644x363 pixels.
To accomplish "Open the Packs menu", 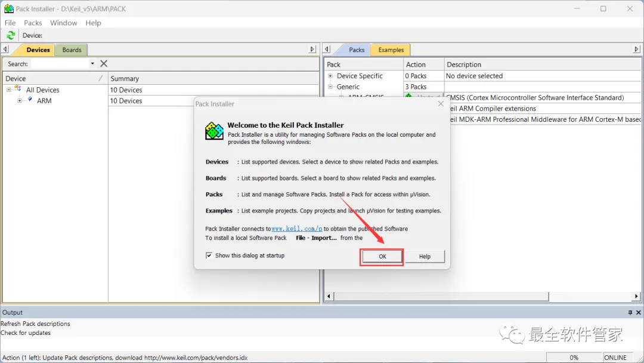I will click(33, 23).
